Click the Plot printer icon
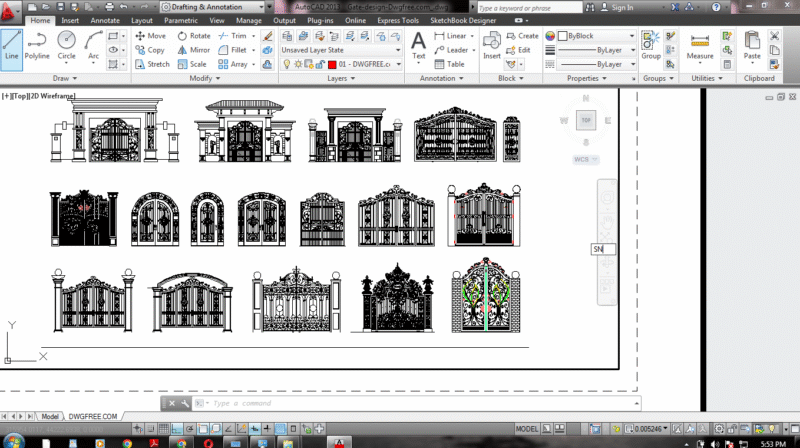Image resolution: width=800 pixels, height=448 pixels. (109, 7)
